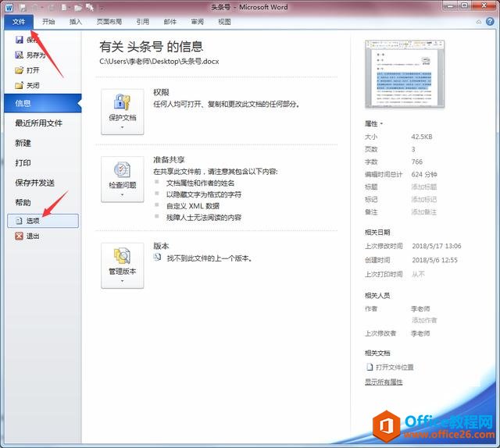Click the file path C:\Users\李老师\Desktop\头条号.docx
Image resolution: width=500 pixels, height=448 pixels.
pos(159,62)
